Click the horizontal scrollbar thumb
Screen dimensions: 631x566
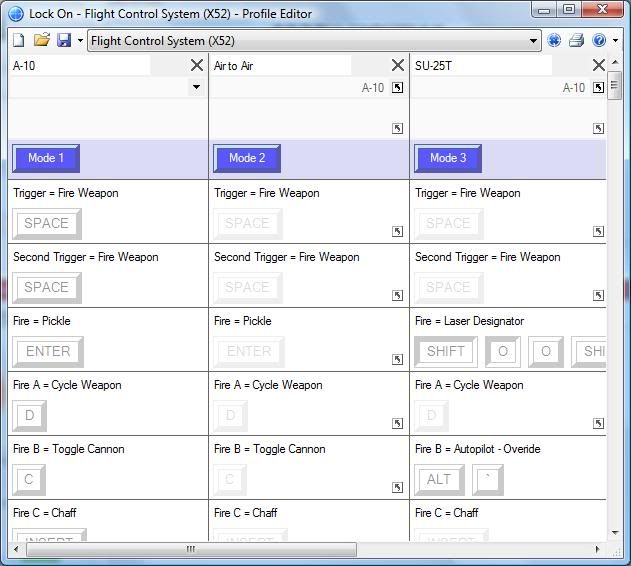point(188,549)
